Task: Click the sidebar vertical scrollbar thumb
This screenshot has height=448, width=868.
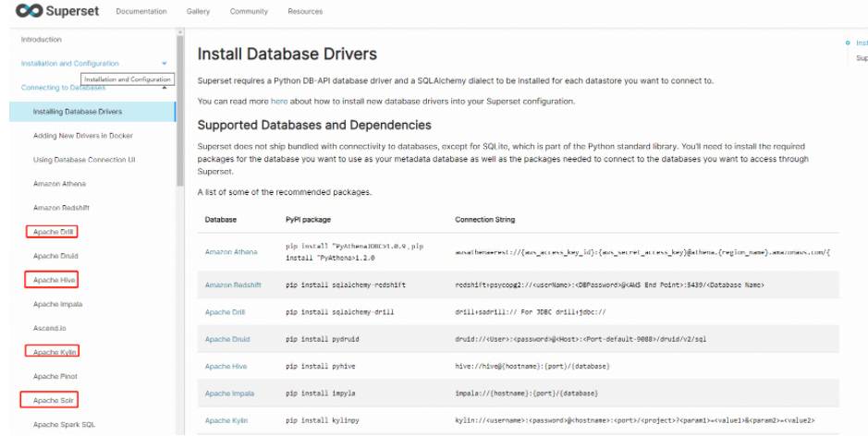Action: [179, 111]
